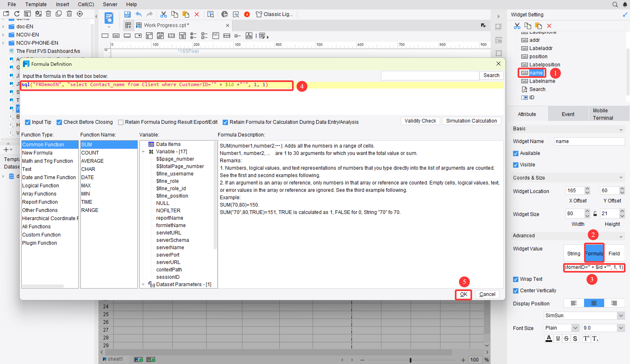Click the superscript T icon
The image size is (630, 364).
(x=586, y=339)
